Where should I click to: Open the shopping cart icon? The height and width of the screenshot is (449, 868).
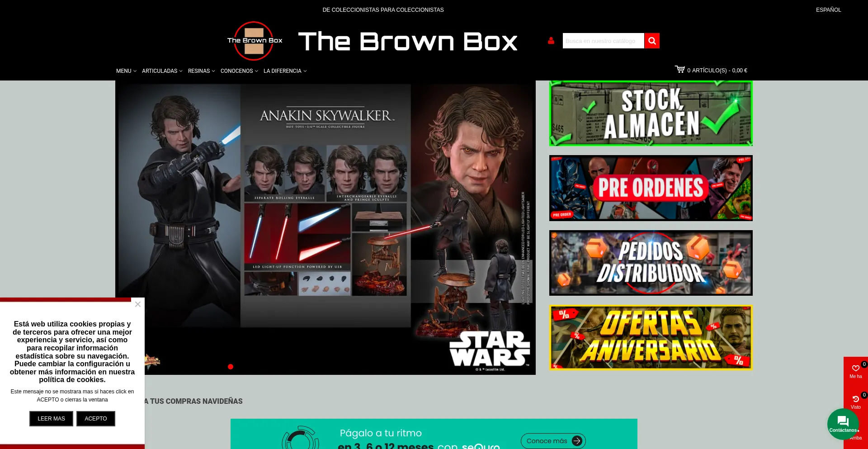coord(679,69)
